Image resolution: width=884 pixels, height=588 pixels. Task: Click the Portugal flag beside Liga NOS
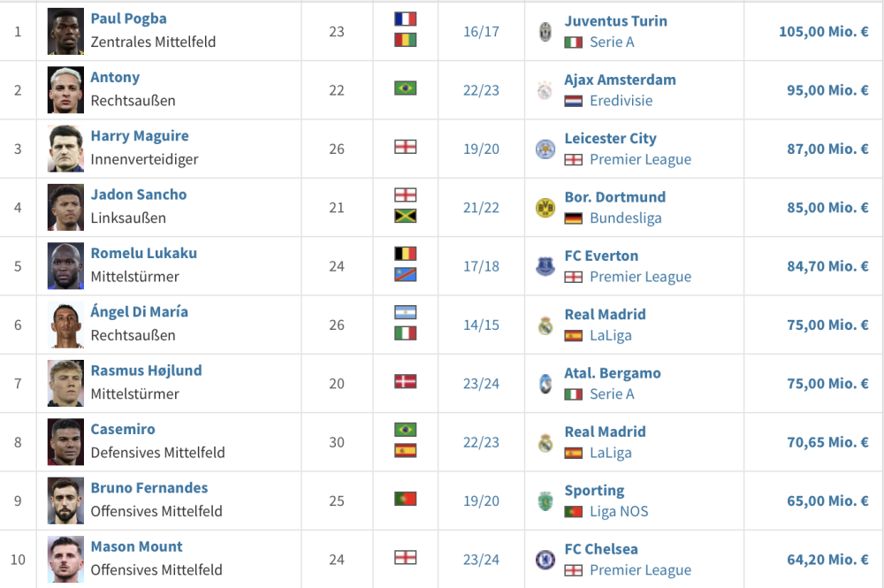coord(574,512)
